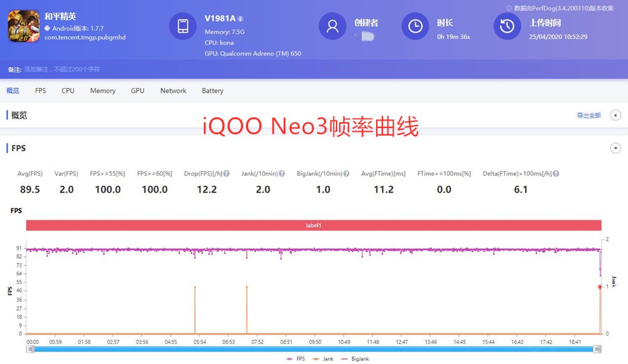This screenshot has width=628, height=364.
Task: Click the red label1 bar
Action: tap(313, 225)
